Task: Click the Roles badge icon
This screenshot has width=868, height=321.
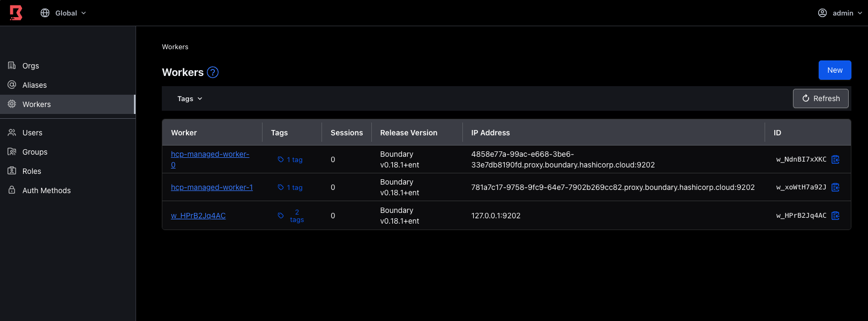Action: tap(12, 171)
